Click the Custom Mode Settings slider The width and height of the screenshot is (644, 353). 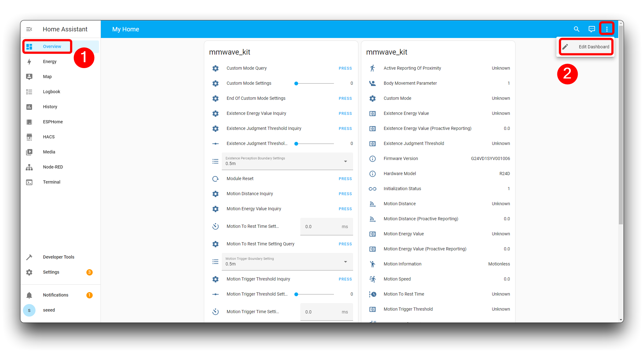point(315,83)
